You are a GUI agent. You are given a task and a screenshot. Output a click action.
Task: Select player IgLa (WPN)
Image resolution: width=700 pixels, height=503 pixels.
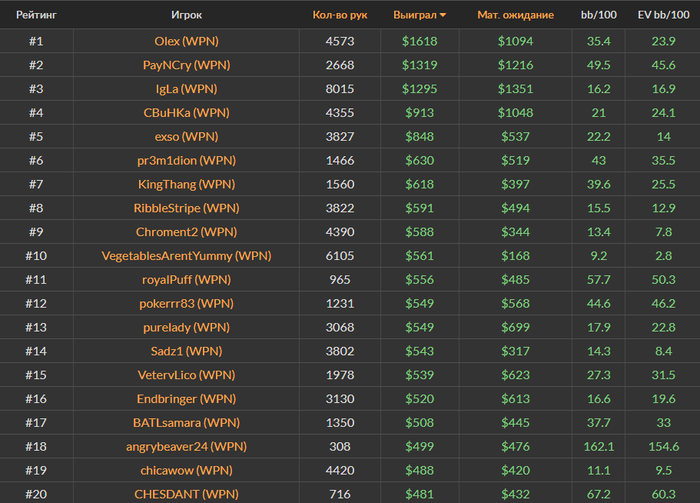[x=186, y=89]
